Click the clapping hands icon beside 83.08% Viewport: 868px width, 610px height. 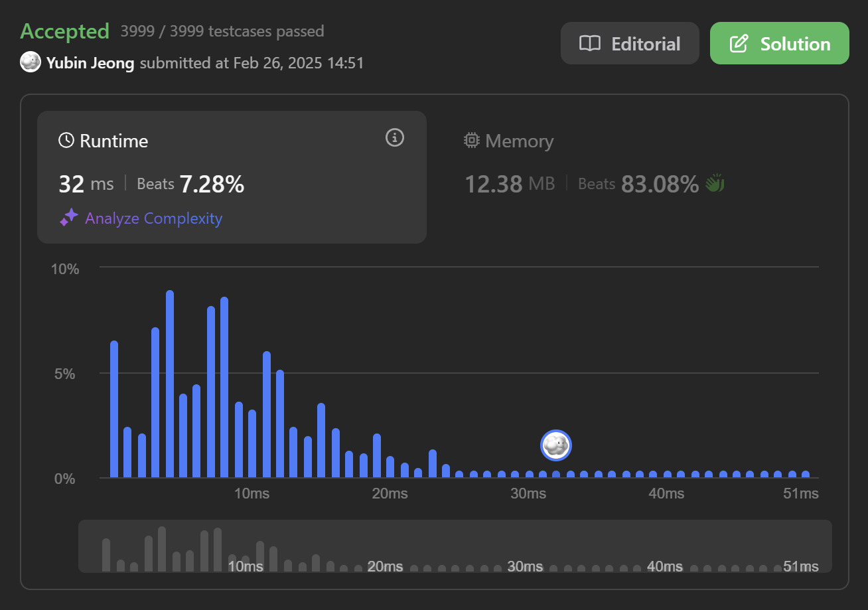[x=715, y=183]
